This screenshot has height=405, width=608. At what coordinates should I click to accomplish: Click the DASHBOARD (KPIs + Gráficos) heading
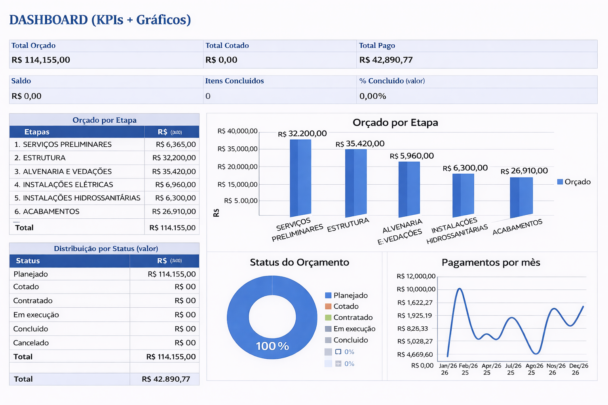click(100, 19)
